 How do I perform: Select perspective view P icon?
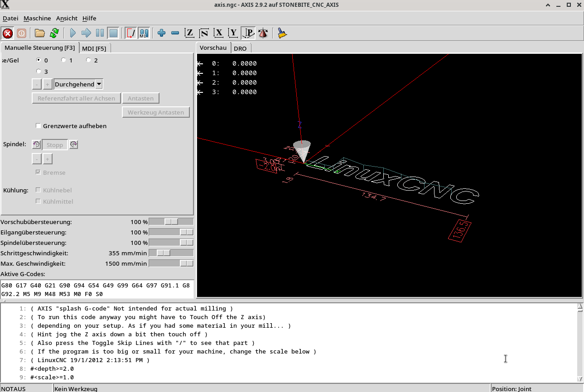click(248, 33)
